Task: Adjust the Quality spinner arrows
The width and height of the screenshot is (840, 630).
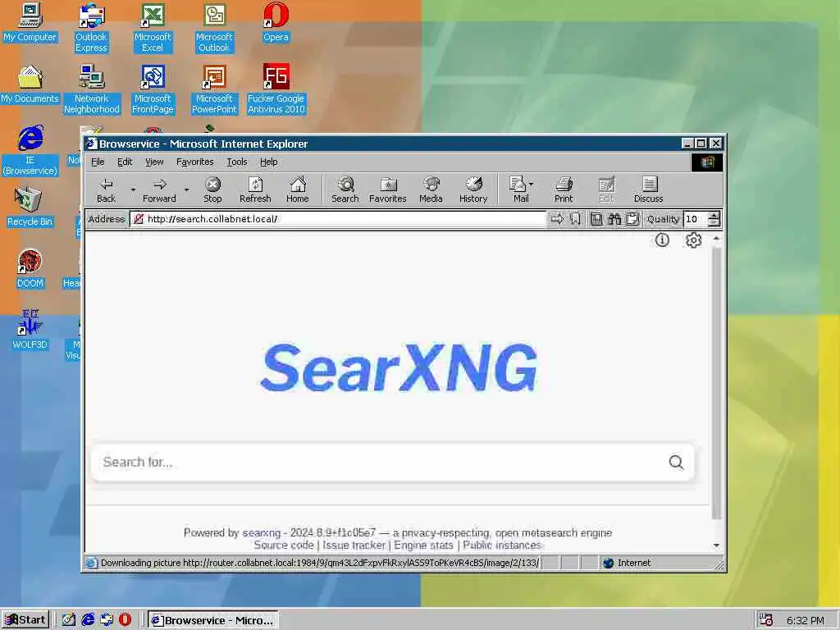Action: pos(714,218)
